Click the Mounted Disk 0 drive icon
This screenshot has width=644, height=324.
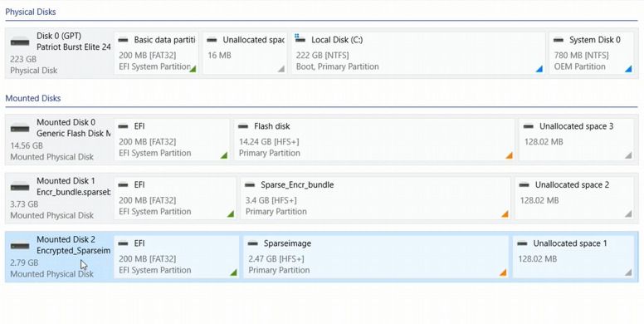click(20, 128)
